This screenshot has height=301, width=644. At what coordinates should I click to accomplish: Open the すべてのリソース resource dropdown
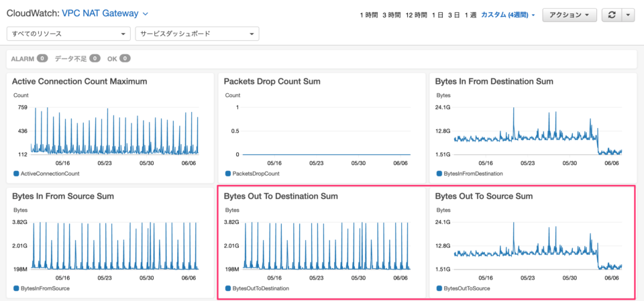68,34
